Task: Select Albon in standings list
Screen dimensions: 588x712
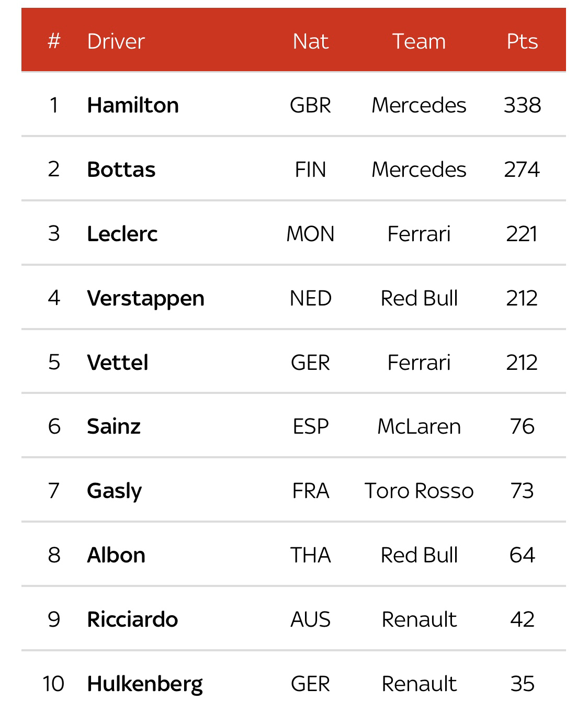Action: click(116, 555)
